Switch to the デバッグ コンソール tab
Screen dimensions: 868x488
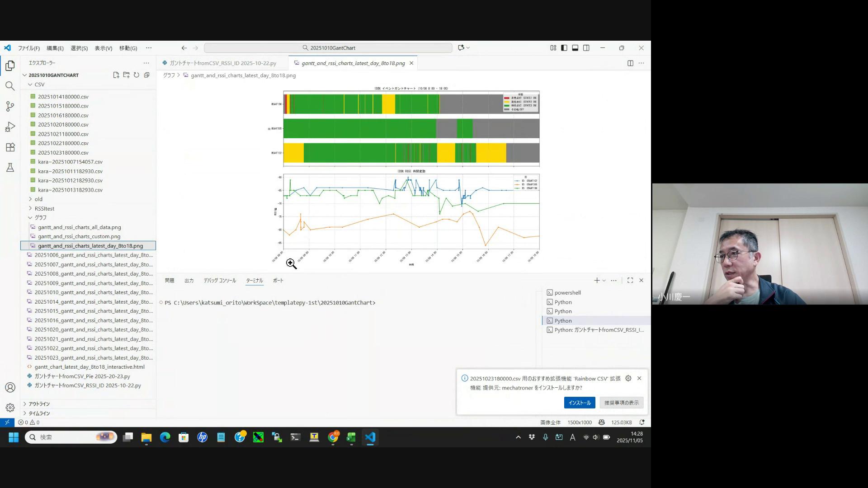tap(220, 281)
